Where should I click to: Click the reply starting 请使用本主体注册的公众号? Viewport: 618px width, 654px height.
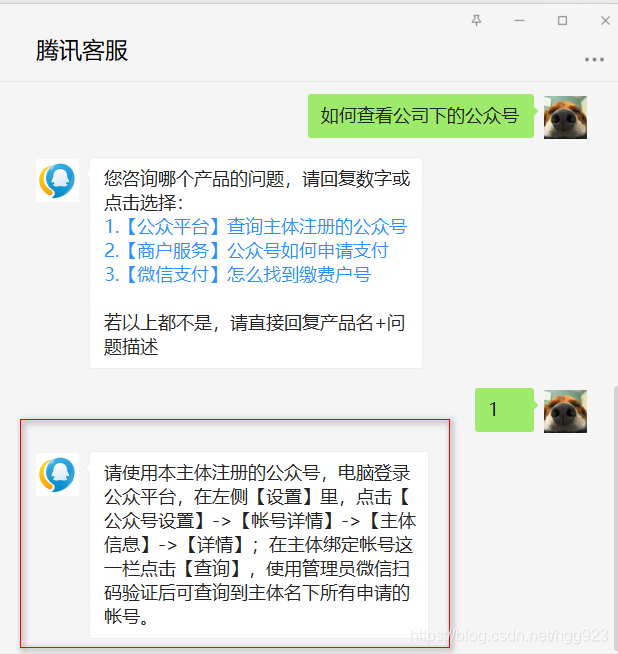click(x=259, y=545)
